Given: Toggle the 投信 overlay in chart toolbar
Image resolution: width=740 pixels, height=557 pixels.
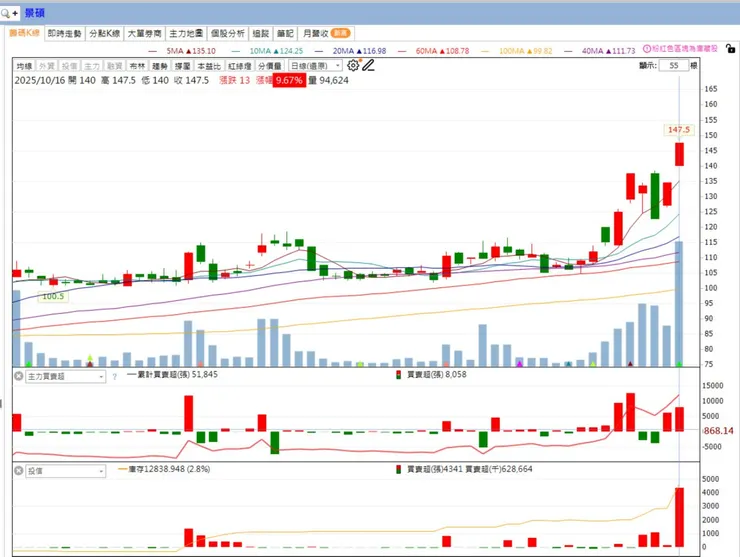Looking at the screenshot, I should pyautogui.click(x=69, y=66).
